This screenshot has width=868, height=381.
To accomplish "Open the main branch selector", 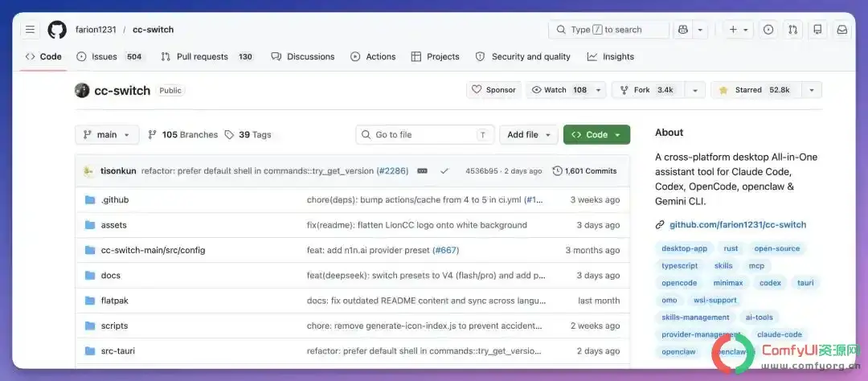I will [107, 134].
